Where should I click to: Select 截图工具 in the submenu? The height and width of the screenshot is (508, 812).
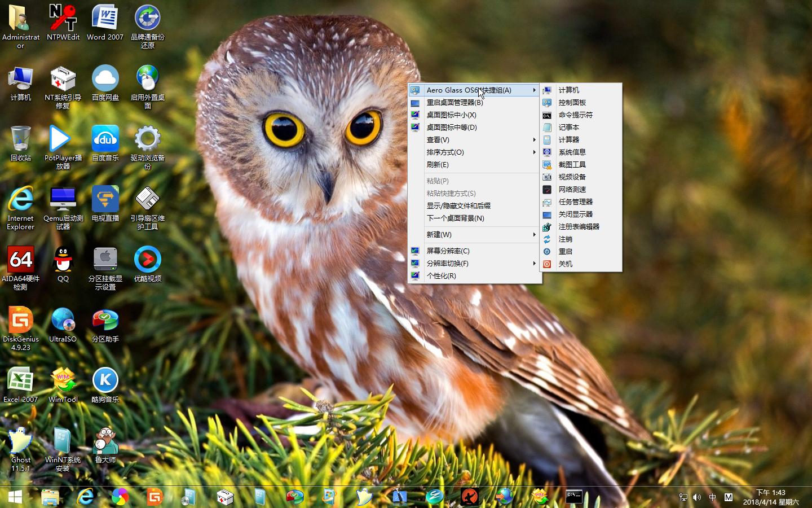pyautogui.click(x=581, y=164)
